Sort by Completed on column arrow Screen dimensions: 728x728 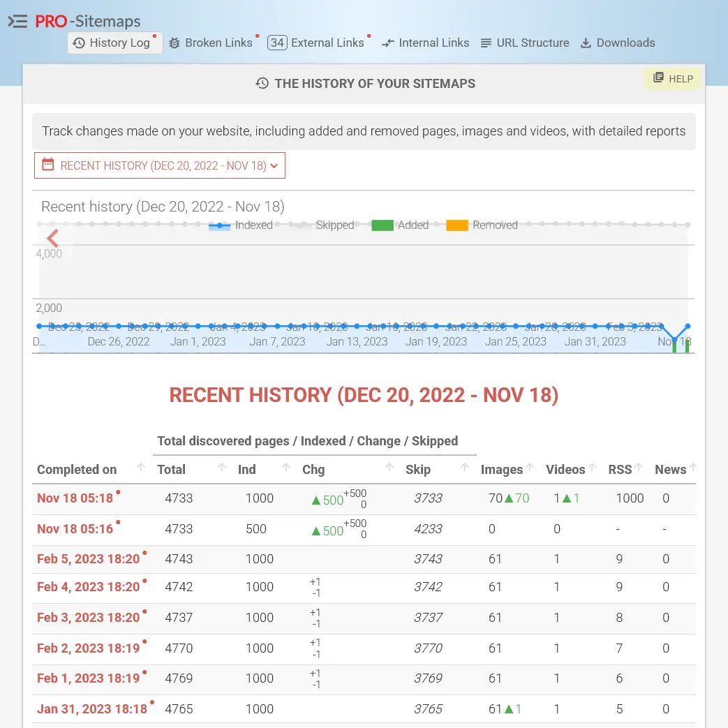[x=141, y=468]
